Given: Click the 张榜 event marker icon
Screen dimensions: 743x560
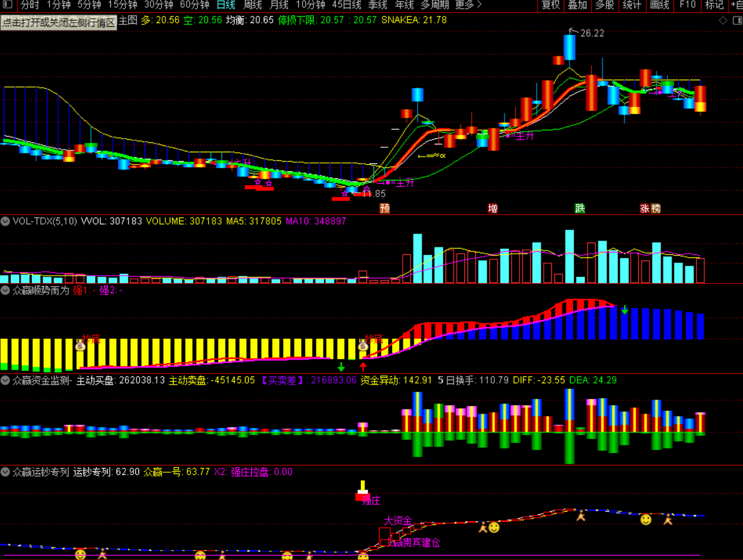Looking at the screenshot, I should (650, 209).
